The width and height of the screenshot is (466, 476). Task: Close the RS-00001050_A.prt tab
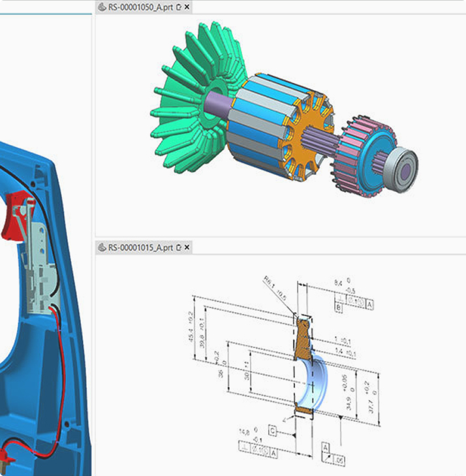pyautogui.click(x=187, y=7)
